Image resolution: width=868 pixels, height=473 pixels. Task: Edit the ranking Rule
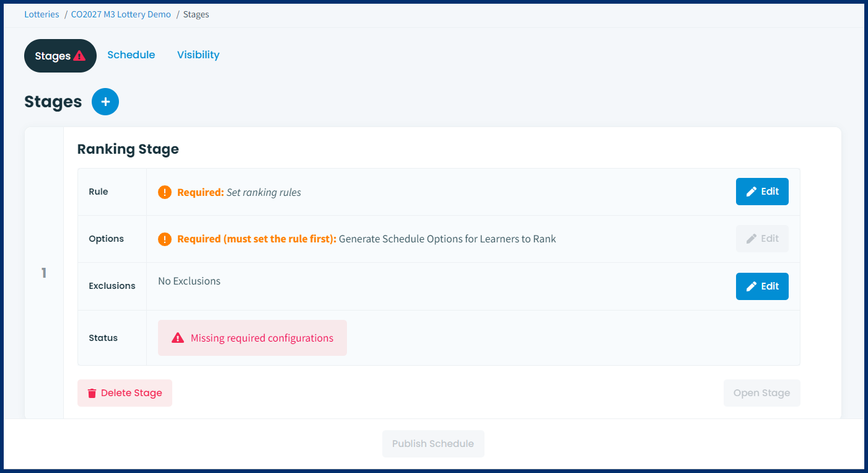click(x=762, y=192)
